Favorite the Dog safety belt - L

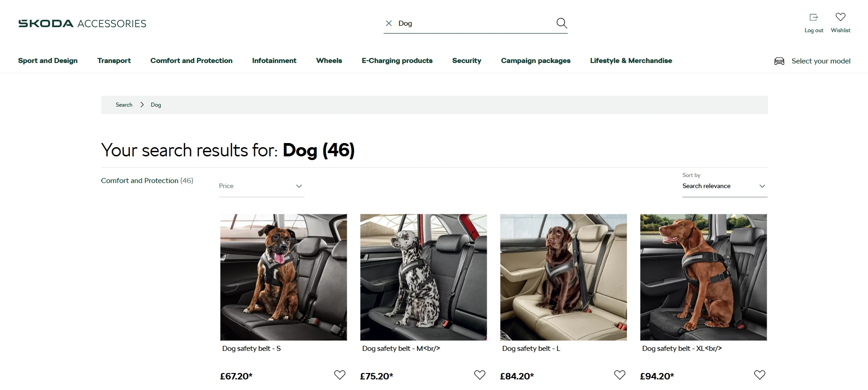point(620,375)
